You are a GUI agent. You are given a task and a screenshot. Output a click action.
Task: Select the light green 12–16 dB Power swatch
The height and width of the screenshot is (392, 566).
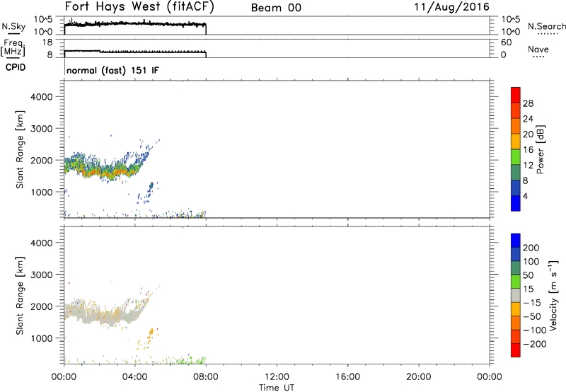516,156
